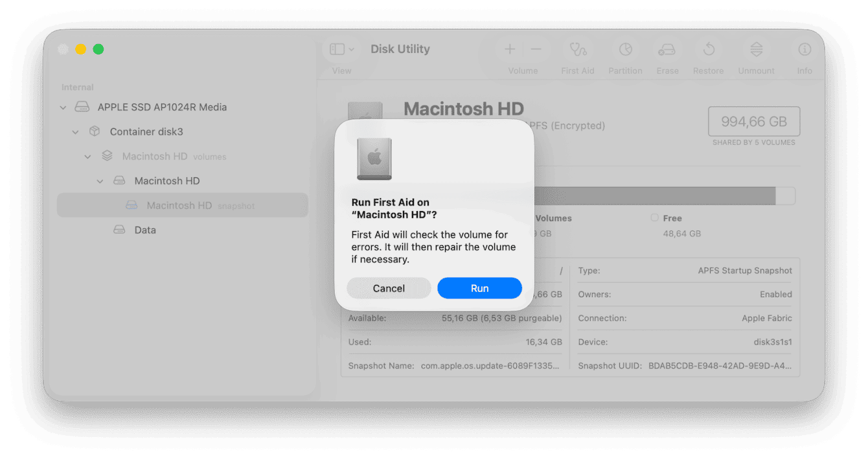Select the Data volume in the sidebar
This screenshot has height=459, width=868.
pos(145,230)
